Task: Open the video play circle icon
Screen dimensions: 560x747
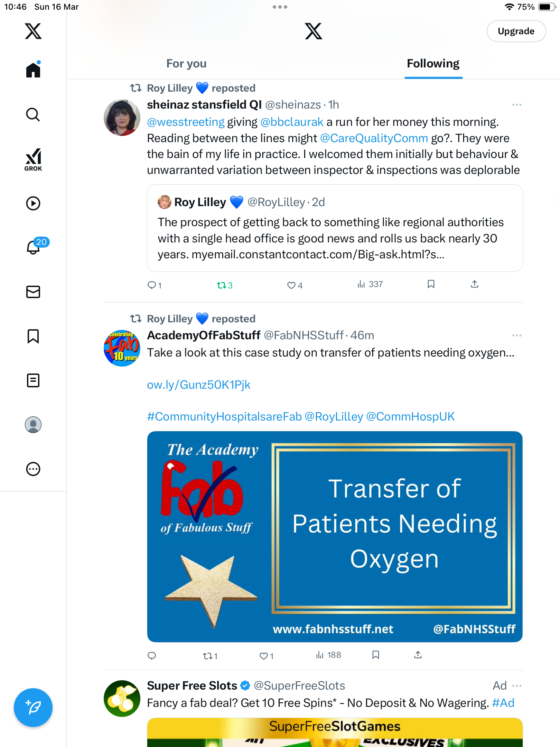Action: click(33, 203)
